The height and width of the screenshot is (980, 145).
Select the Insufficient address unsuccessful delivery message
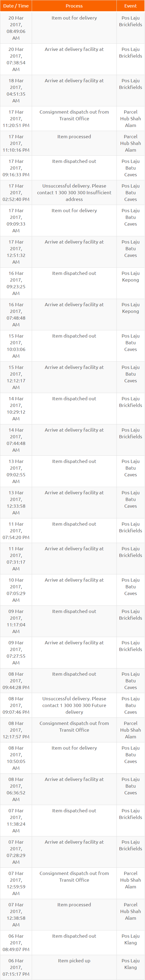tap(74, 193)
